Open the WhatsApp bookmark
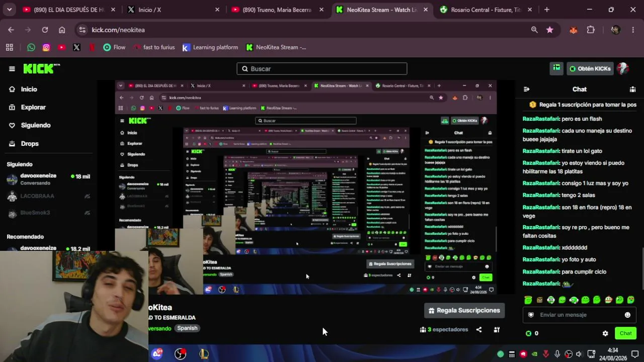Screen dimensions: 644x362 [31, 47]
